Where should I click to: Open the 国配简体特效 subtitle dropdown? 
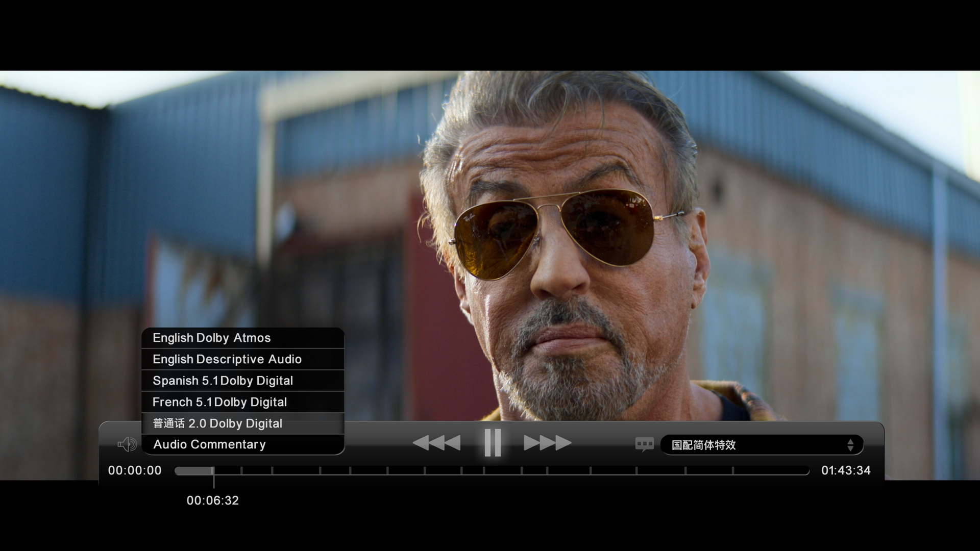tap(762, 445)
